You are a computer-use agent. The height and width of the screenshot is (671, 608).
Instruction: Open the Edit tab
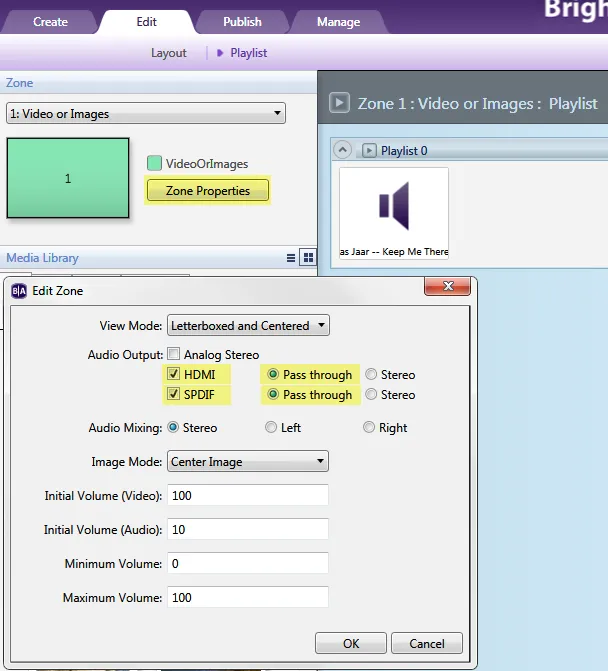(x=146, y=22)
